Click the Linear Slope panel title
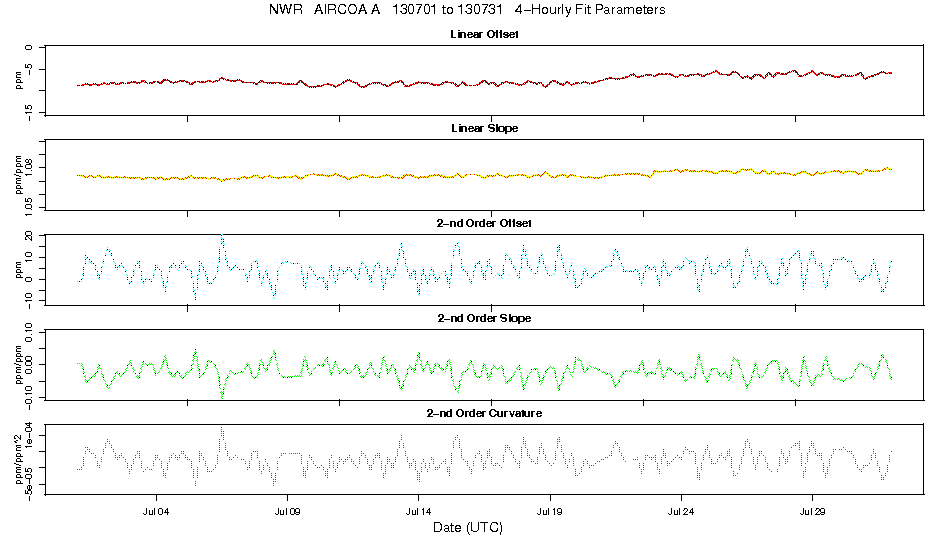 pos(484,128)
